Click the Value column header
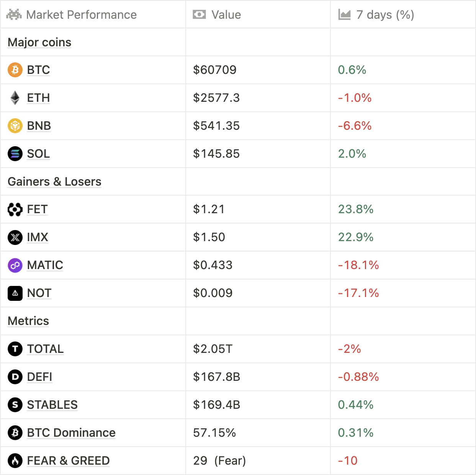The width and height of the screenshot is (476, 475). coord(226,15)
